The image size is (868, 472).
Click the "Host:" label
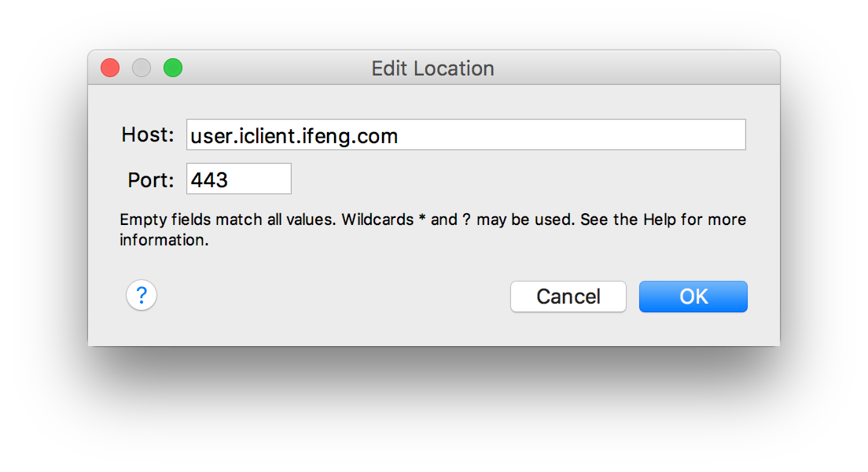[x=148, y=135]
